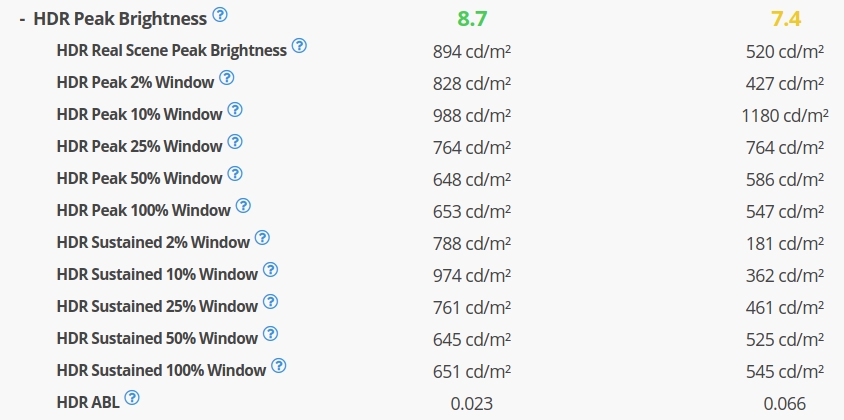Show info for HDR Sustained 10% Window

pyautogui.click(x=270, y=271)
